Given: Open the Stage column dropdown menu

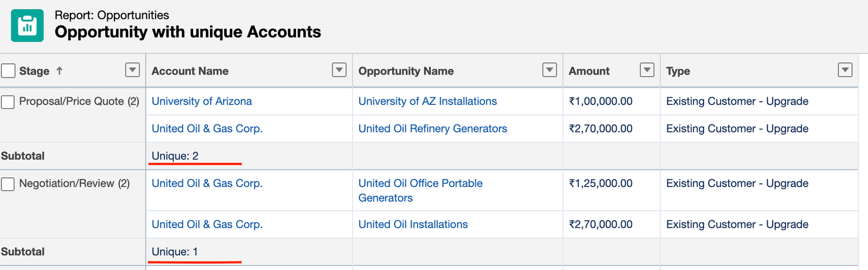Looking at the screenshot, I should point(132,70).
